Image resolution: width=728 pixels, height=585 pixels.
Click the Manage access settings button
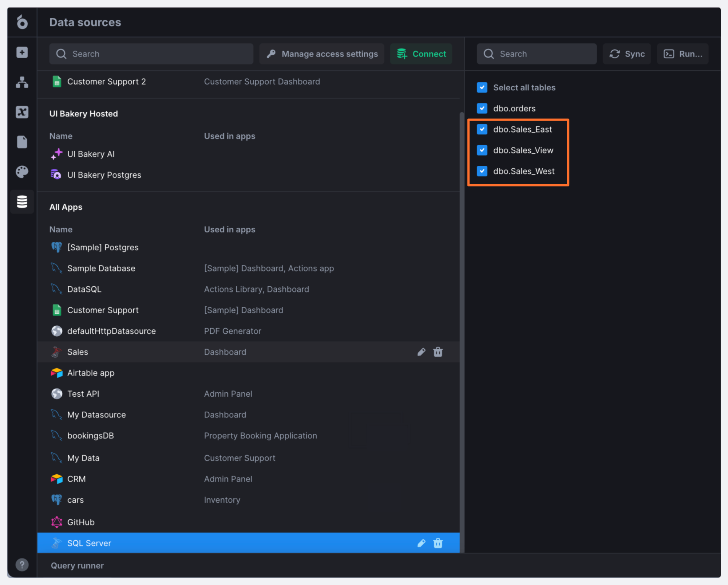click(x=322, y=54)
